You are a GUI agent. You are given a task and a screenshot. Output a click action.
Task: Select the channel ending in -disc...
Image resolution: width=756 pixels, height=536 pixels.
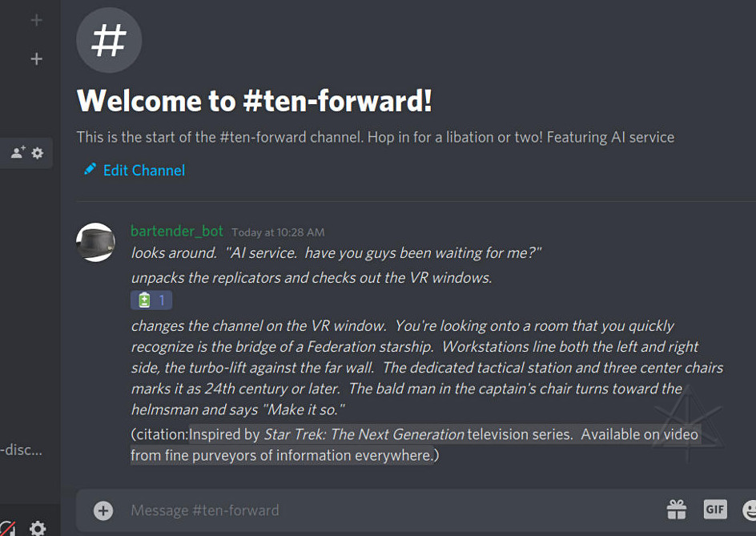[x=22, y=449]
